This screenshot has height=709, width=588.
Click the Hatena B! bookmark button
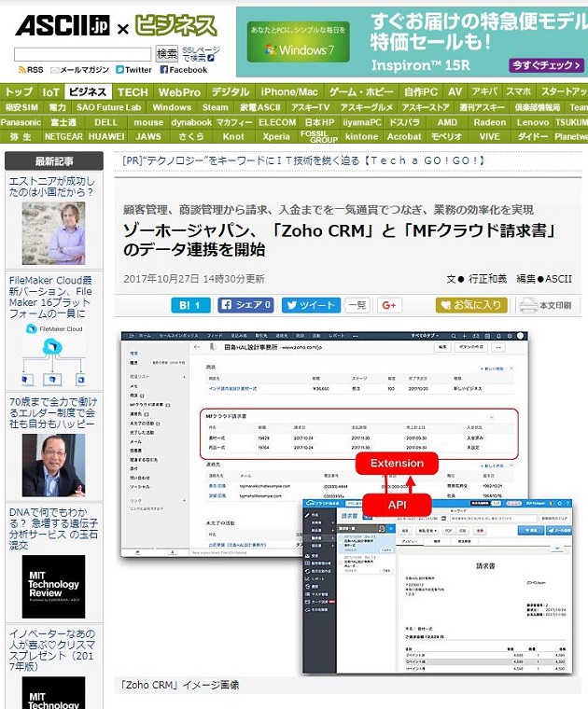coord(190,305)
